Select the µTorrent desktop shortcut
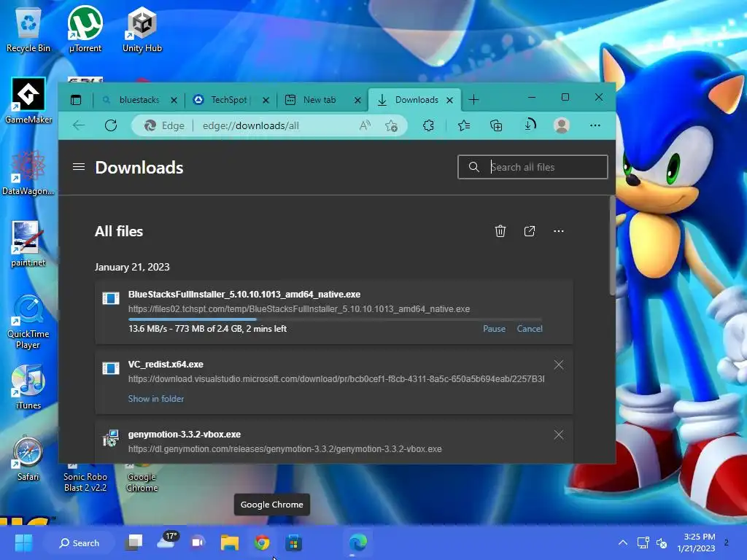 [85, 30]
